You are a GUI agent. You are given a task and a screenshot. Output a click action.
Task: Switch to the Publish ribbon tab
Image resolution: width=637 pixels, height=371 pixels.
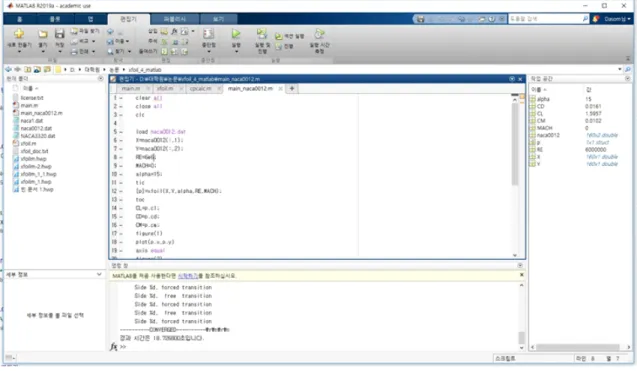tap(175, 19)
